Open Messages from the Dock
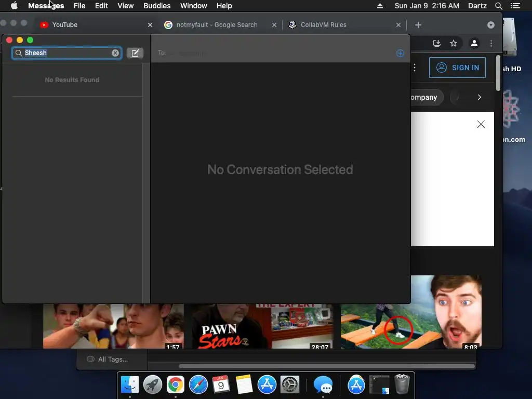This screenshot has width=532, height=399. [323, 385]
